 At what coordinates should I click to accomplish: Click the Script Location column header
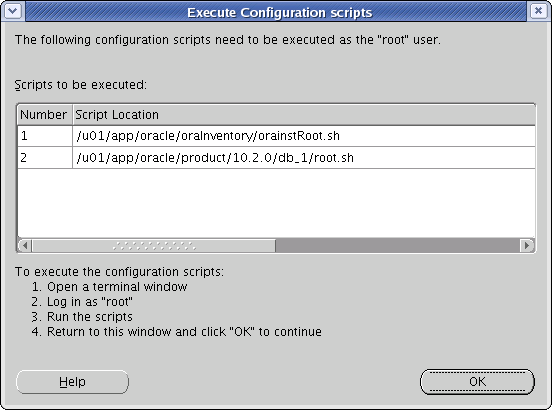coord(304,115)
